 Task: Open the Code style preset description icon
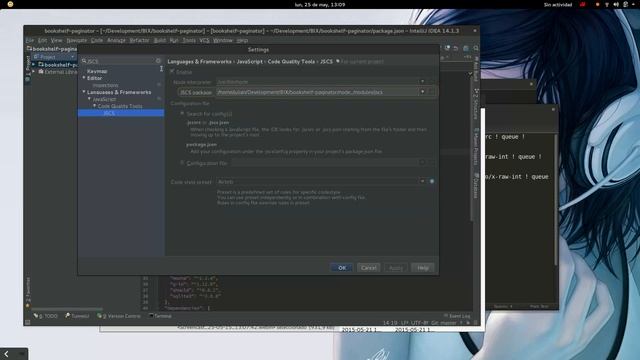(432, 181)
